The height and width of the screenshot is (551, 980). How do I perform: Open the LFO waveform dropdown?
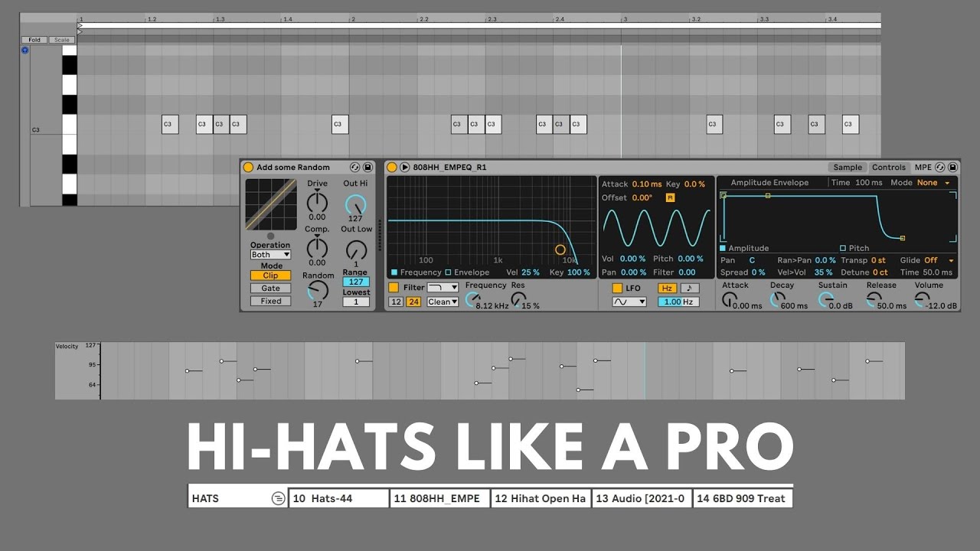[629, 302]
